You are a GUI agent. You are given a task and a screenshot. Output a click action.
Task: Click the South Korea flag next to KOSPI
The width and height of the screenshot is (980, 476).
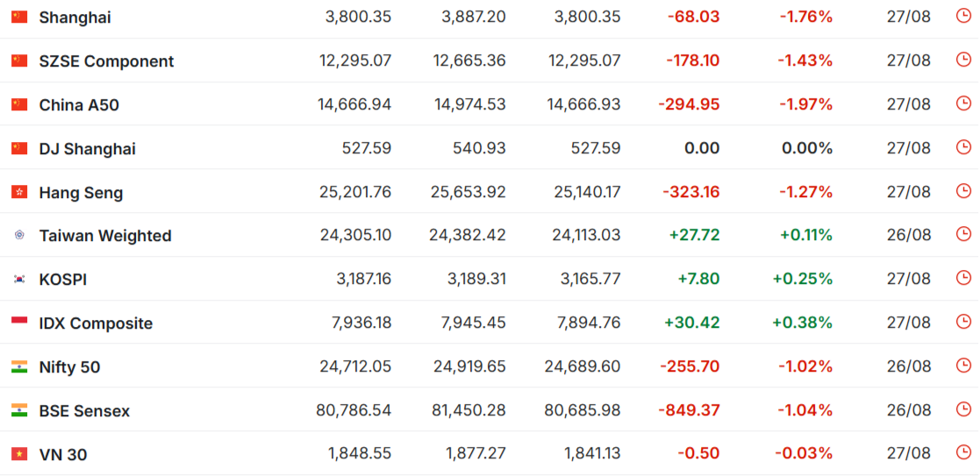[19, 280]
